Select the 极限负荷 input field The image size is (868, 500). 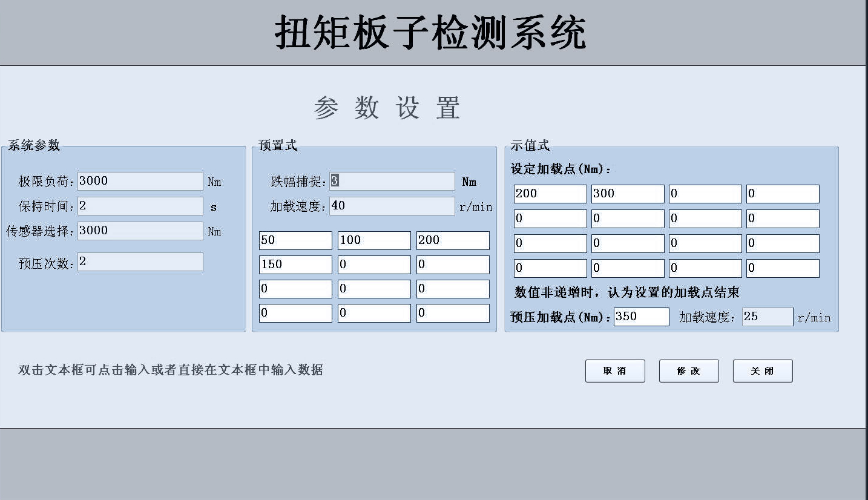(x=140, y=181)
